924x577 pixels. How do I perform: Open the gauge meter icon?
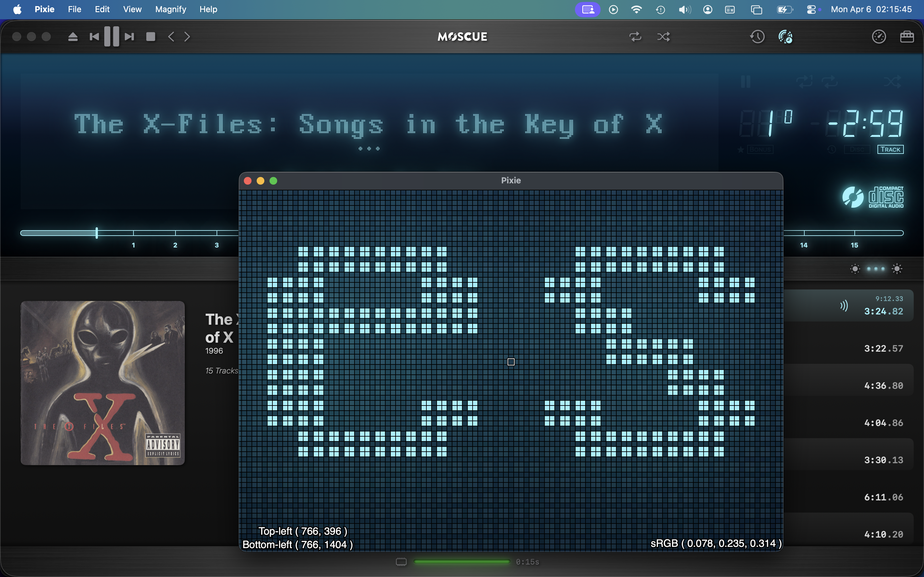(x=878, y=37)
